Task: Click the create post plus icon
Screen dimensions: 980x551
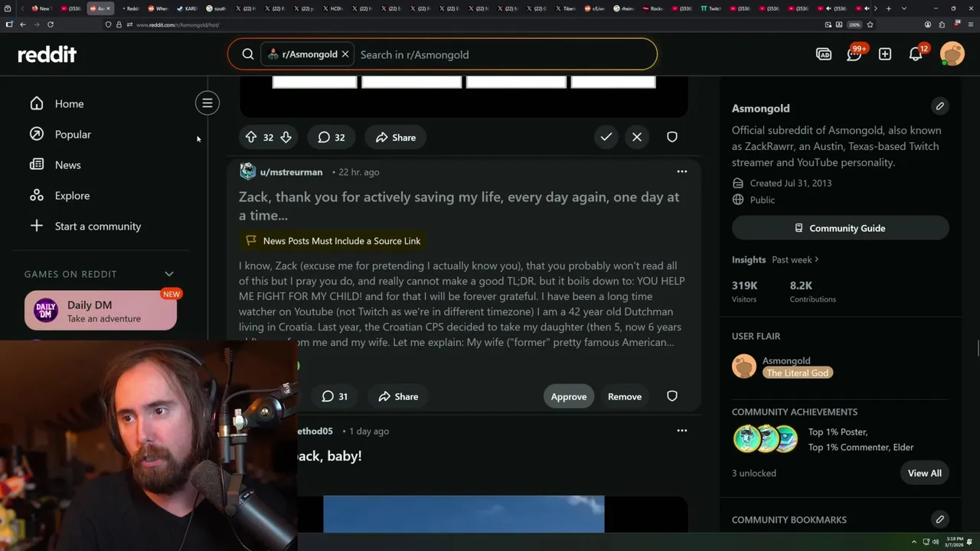Action: pos(885,54)
